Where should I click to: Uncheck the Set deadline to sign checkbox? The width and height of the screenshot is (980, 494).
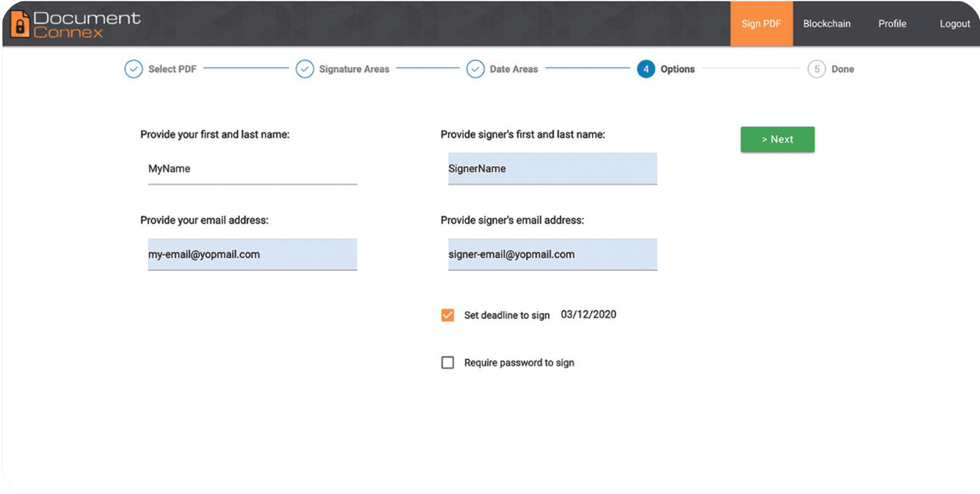[x=448, y=315]
